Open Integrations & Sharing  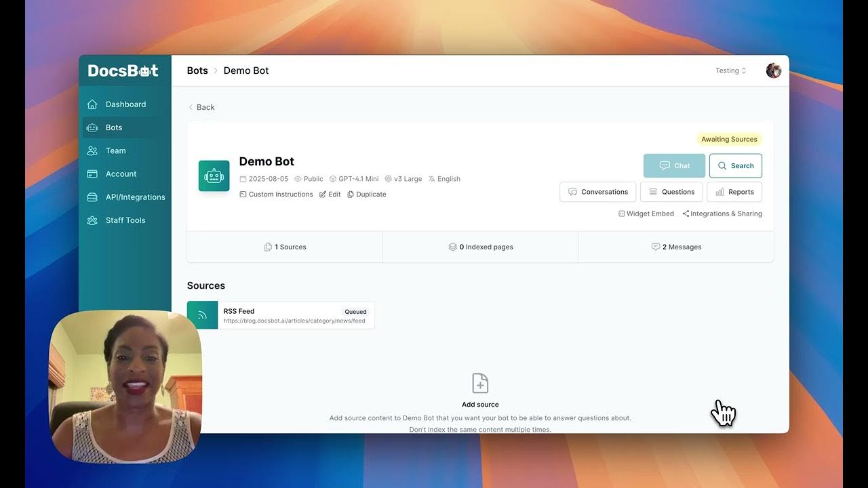pos(722,213)
